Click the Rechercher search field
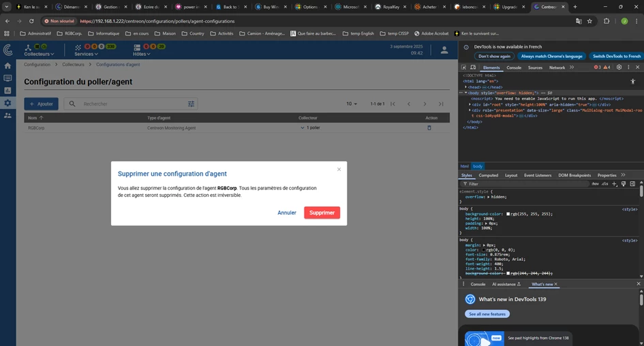 point(132,104)
